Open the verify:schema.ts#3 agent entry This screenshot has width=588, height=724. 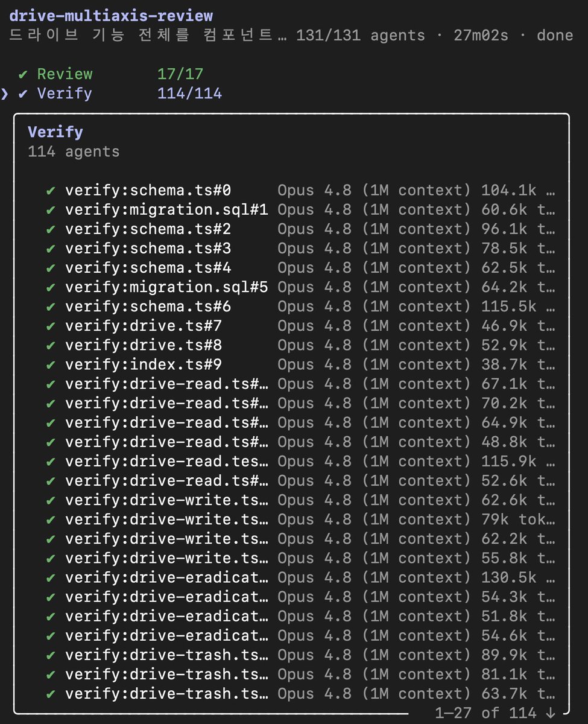point(301,249)
